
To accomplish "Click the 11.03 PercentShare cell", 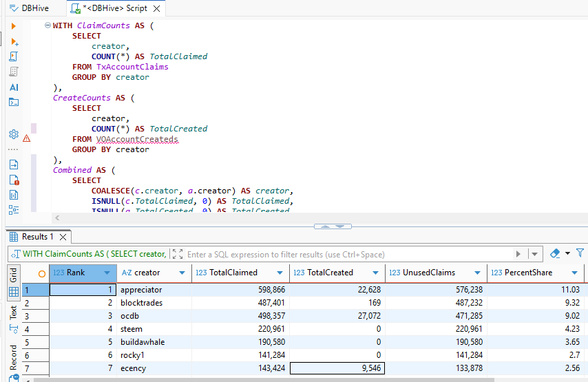I will [536, 290].
